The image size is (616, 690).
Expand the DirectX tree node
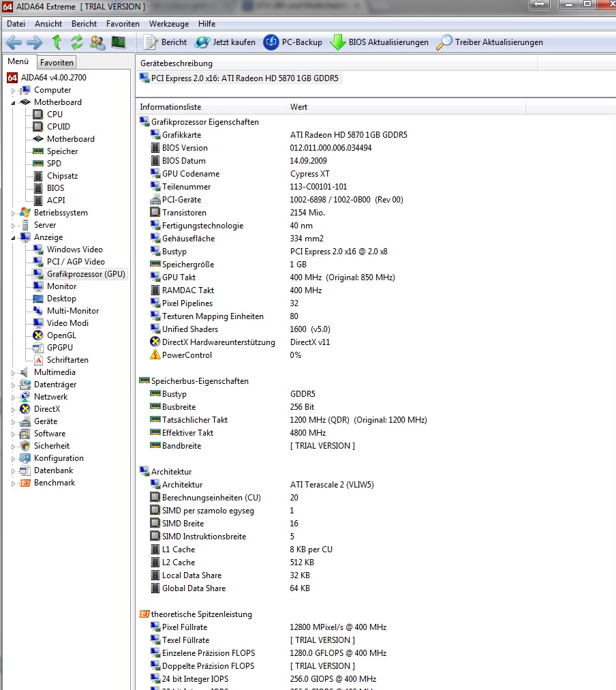13,410
